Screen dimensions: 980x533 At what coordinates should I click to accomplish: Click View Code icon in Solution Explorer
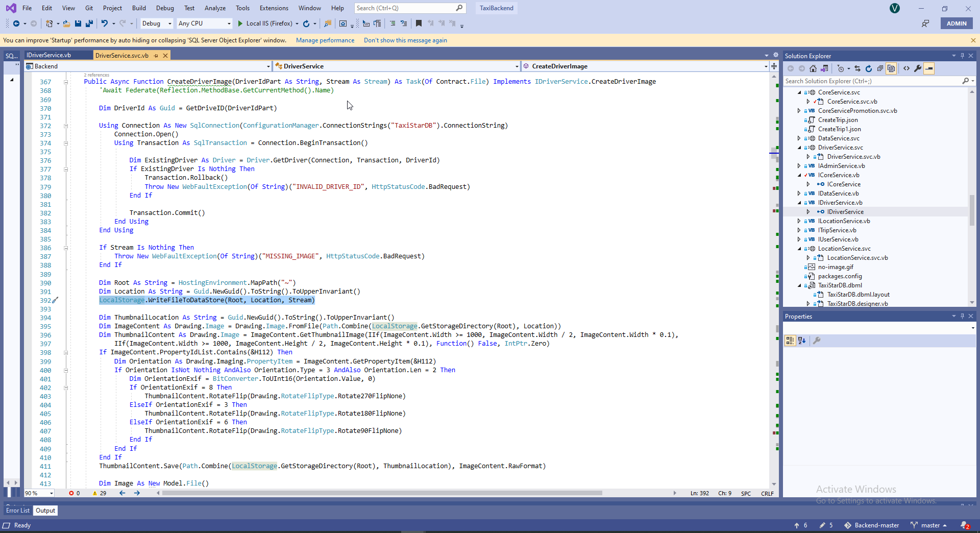coord(906,68)
